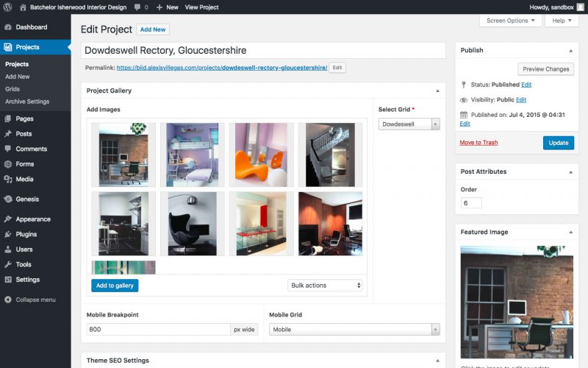Click the Collapse menu arrow icon
Image resolution: width=588 pixels, height=368 pixels.
[8, 300]
